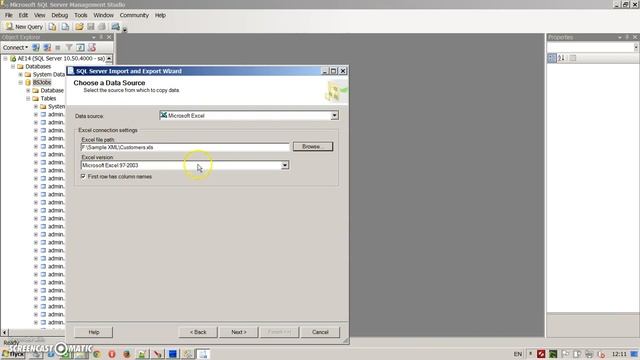
Task: Open the File menu
Action: [x=9, y=15]
